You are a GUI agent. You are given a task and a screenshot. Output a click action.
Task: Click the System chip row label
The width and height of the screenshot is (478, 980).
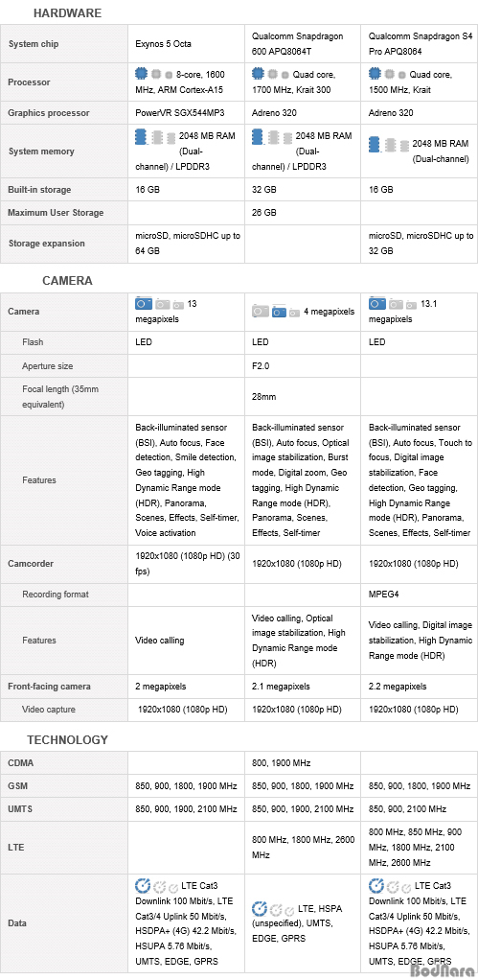pyautogui.click(x=34, y=44)
